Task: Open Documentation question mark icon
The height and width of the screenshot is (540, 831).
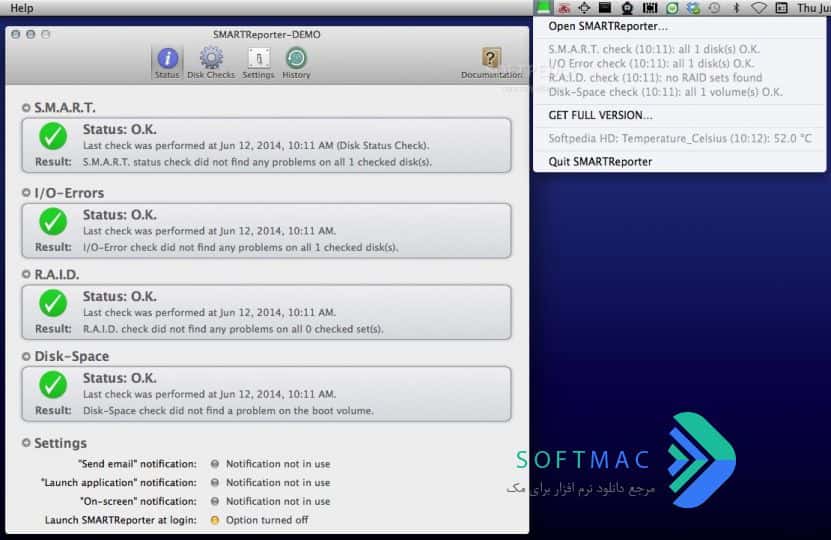Action: pos(491,58)
